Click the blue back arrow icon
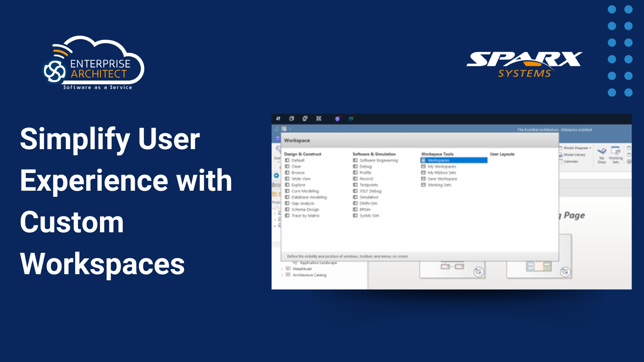This screenshot has height=362, width=644. click(276, 176)
